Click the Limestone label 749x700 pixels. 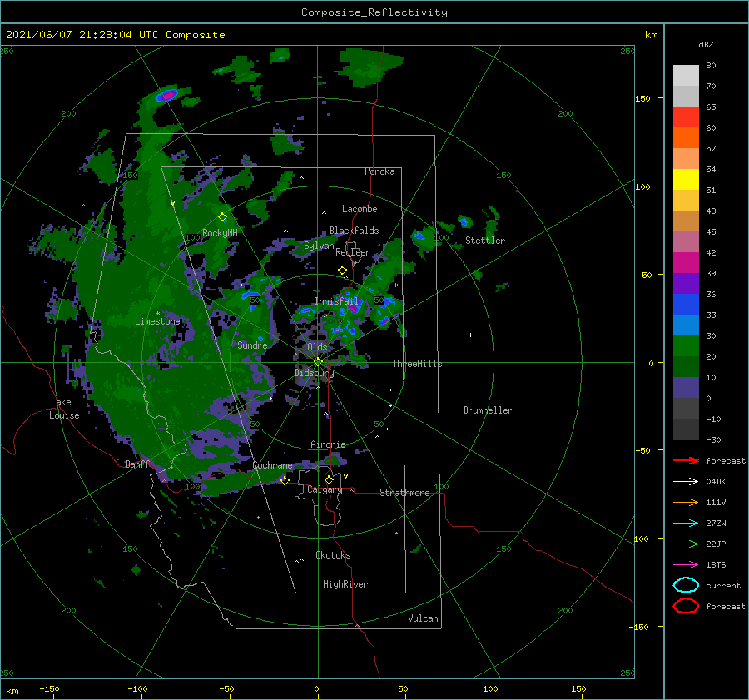pos(157,321)
